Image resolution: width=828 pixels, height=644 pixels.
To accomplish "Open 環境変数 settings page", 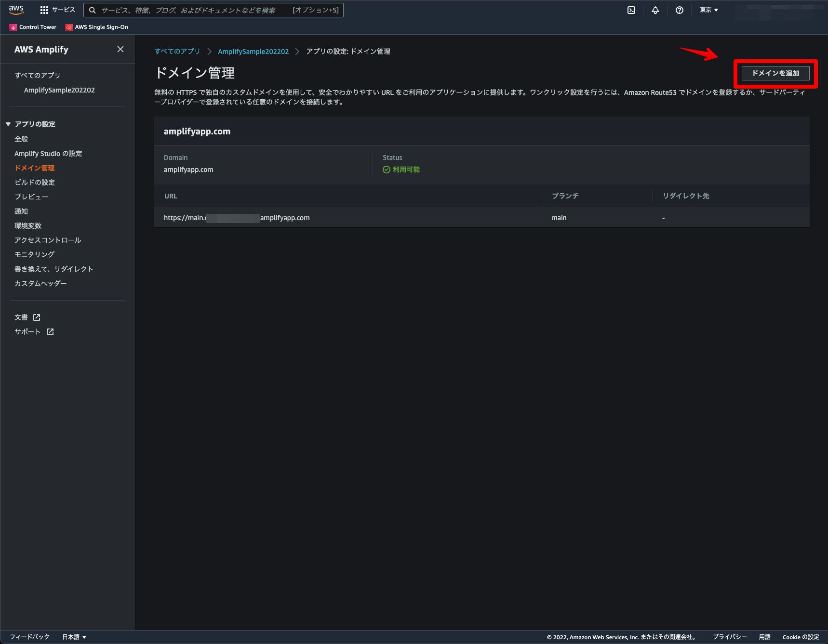I will point(28,225).
